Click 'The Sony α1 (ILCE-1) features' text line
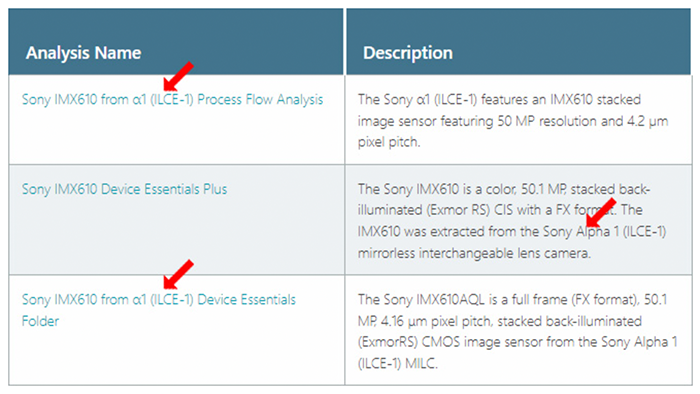The width and height of the screenshot is (700, 394). pos(499,100)
